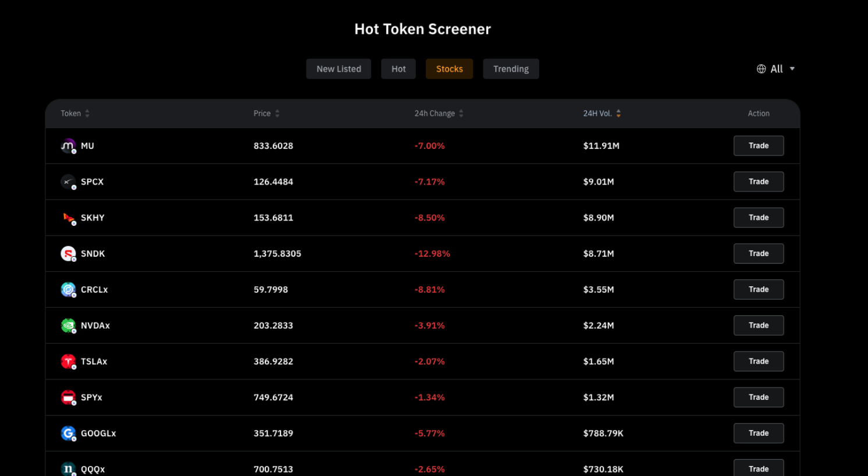The height and width of the screenshot is (476, 868).
Task: Open the QQQx token row
Action: (x=422, y=466)
